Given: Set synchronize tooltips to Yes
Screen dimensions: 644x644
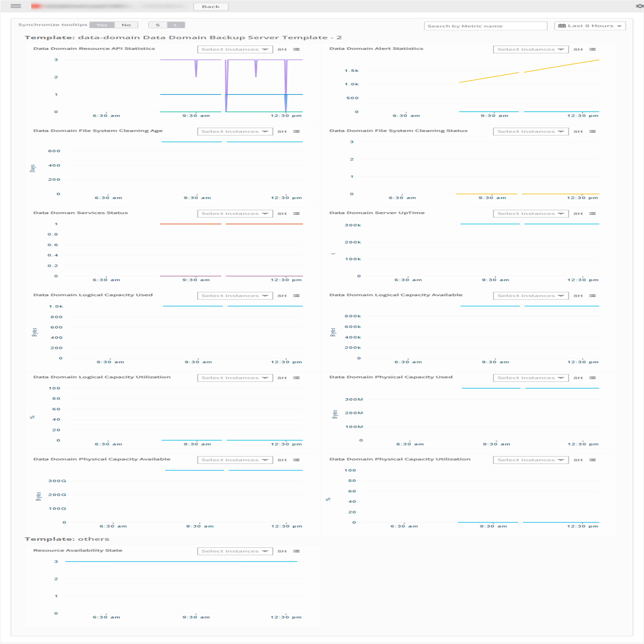Looking at the screenshot, I should 102,25.
